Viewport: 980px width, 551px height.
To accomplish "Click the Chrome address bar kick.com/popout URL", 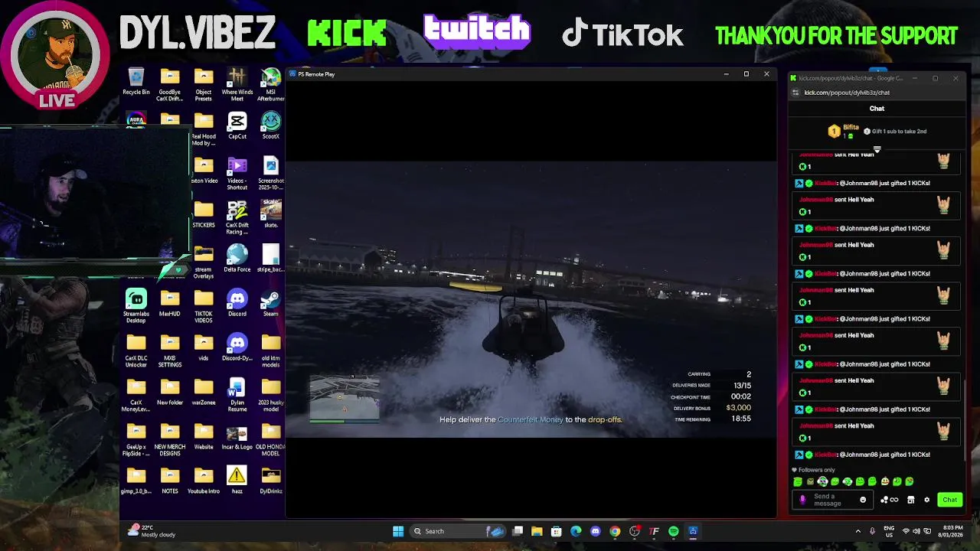I will 847,93.
